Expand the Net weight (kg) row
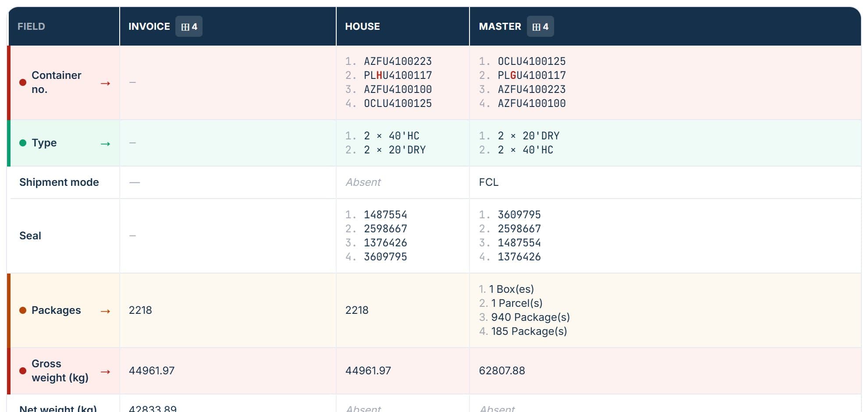The width and height of the screenshot is (868, 412). pos(434,404)
